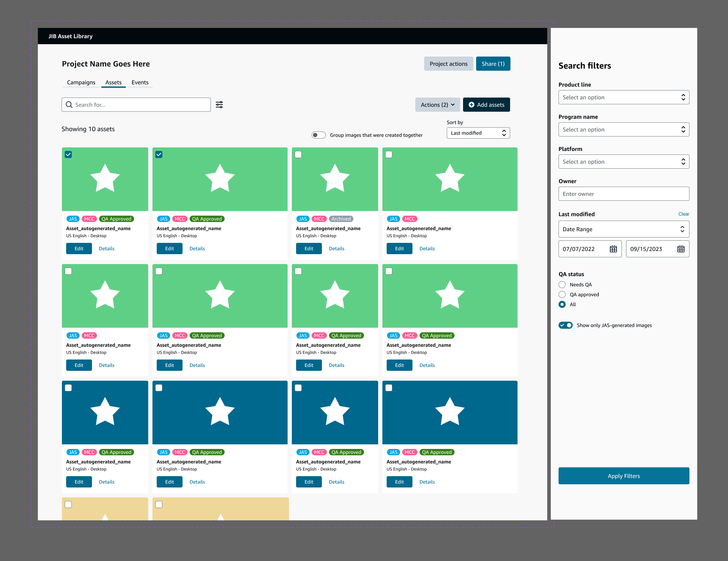
Task: Check the first yellow asset's checkbox
Action: click(x=69, y=504)
